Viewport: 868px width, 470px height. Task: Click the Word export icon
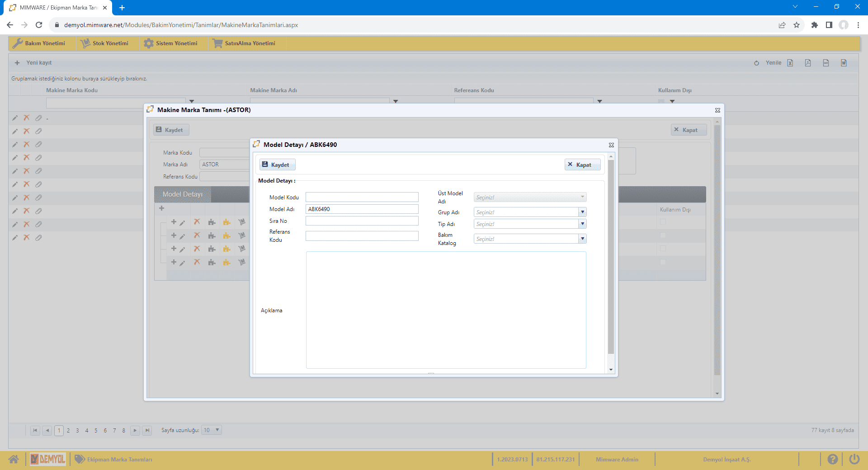pyautogui.click(x=844, y=63)
